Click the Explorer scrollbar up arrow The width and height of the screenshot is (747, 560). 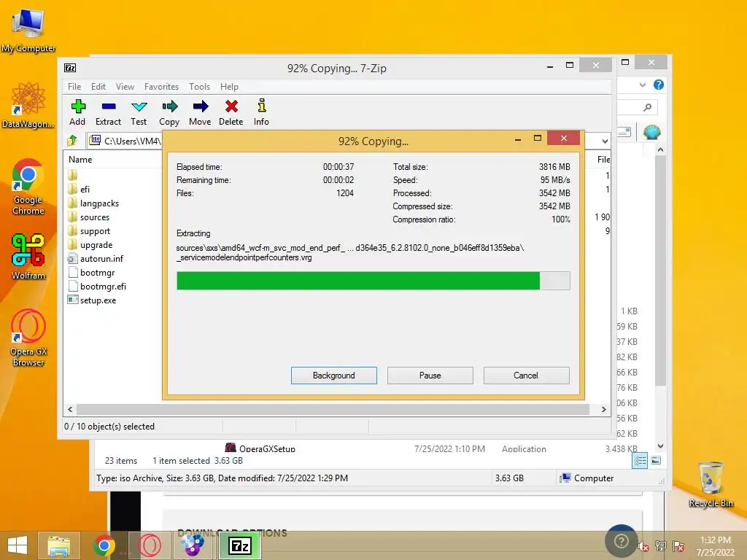point(660,150)
